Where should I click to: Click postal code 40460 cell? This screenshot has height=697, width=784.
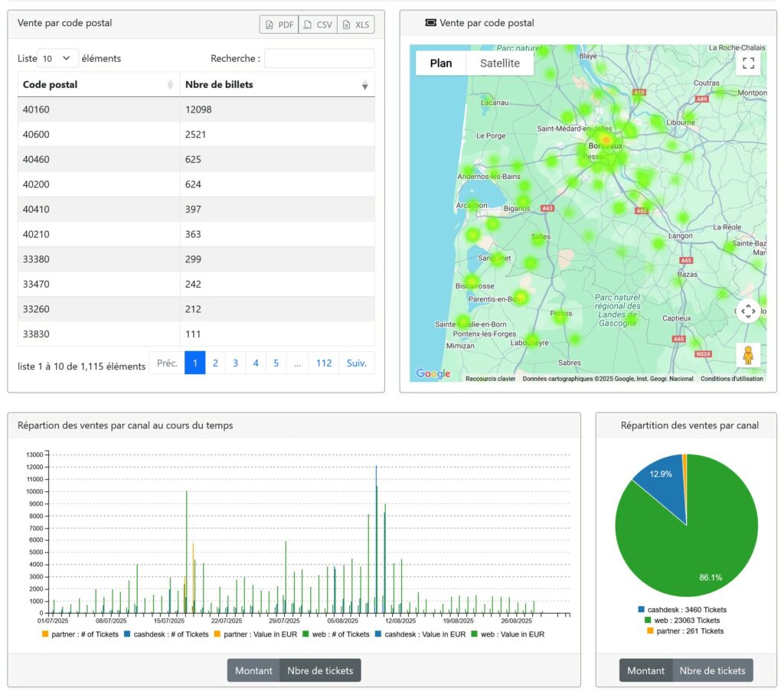(99, 159)
